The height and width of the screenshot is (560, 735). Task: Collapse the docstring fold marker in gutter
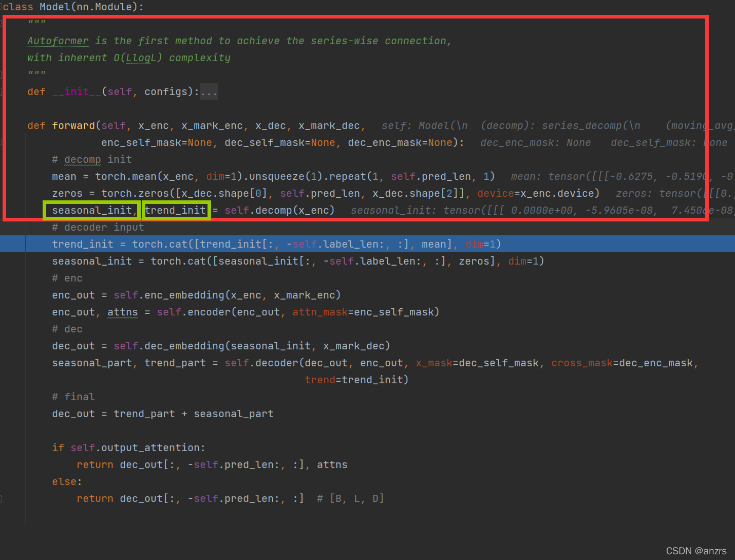coord(1,24)
